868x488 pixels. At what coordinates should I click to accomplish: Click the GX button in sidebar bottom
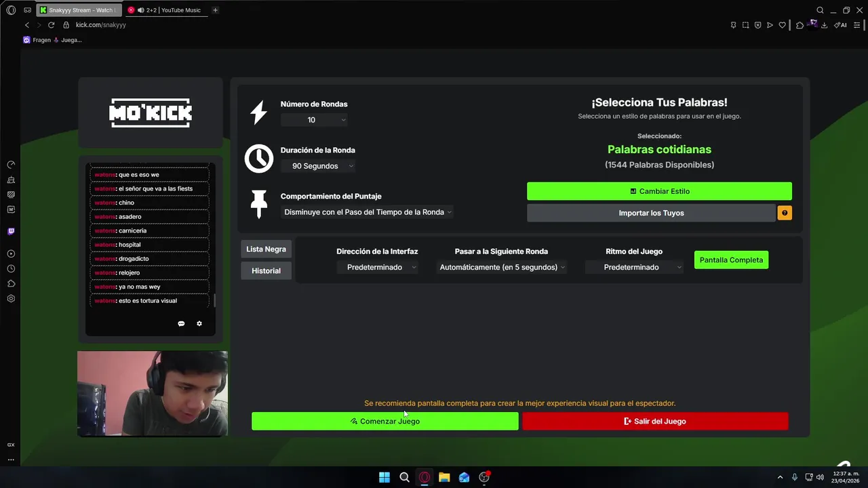coord(11,445)
